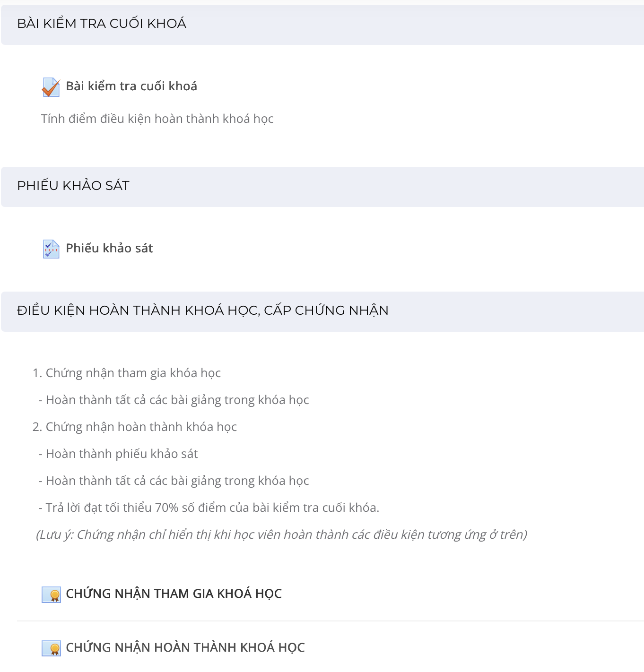The image size is (644, 672).
Task: Click the bài giảng condition under Chứng nhận tham gia
Action: coord(174,400)
